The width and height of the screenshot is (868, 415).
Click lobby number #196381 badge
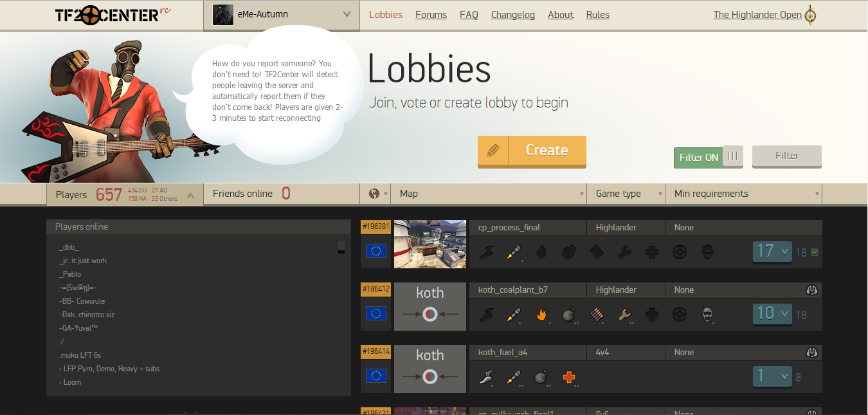pyautogui.click(x=376, y=226)
